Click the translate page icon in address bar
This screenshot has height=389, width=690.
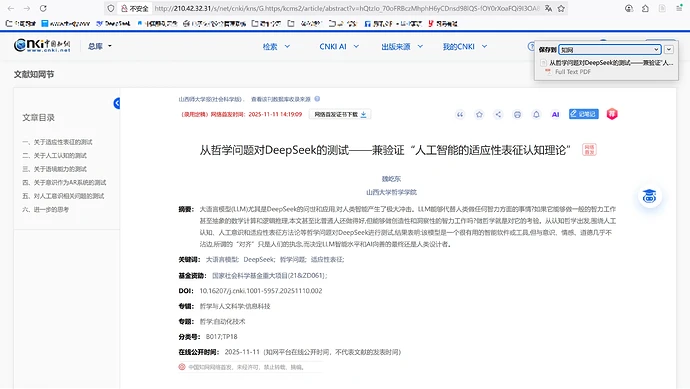[548, 8]
